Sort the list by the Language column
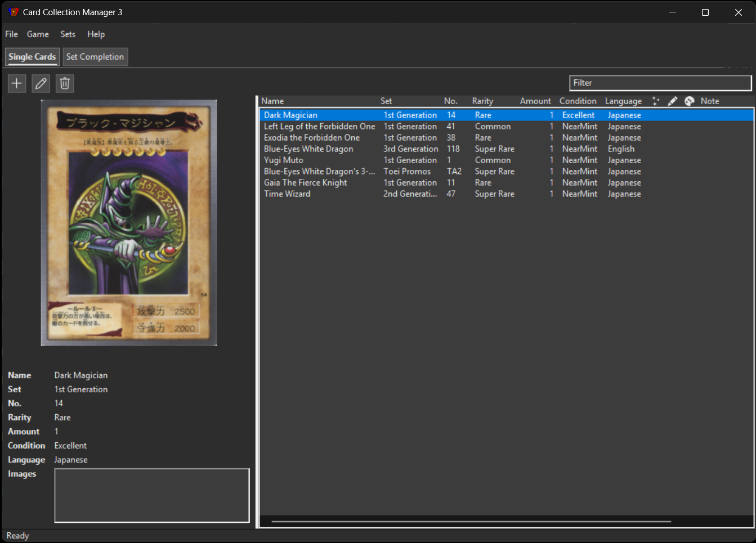756x543 pixels. [x=623, y=101]
